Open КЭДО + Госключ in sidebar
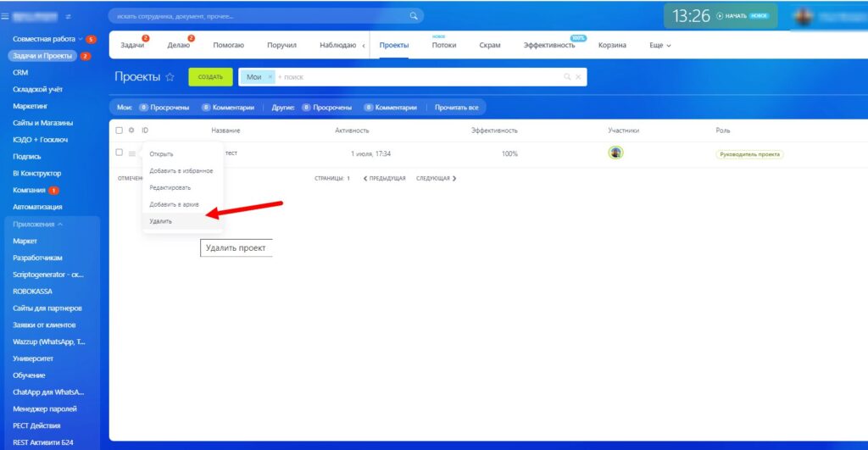 pos(41,140)
